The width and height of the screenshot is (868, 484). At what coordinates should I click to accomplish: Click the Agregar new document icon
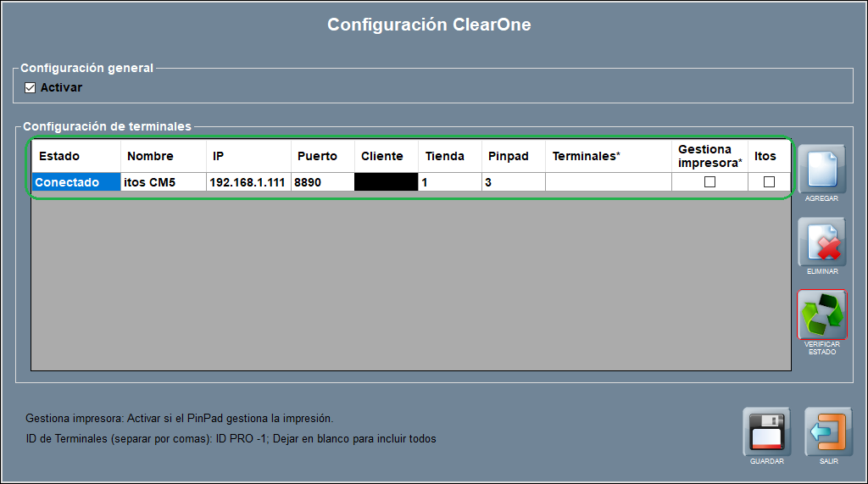(821, 169)
